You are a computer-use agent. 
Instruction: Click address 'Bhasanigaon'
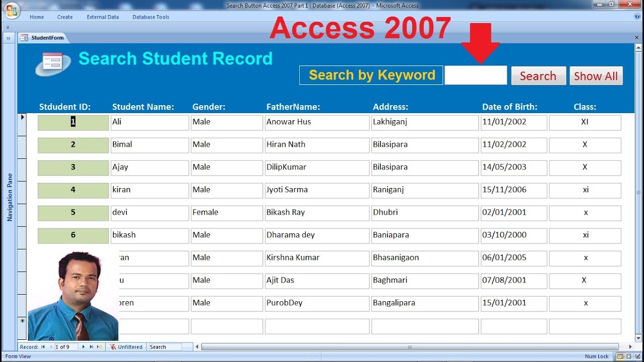pos(425,258)
